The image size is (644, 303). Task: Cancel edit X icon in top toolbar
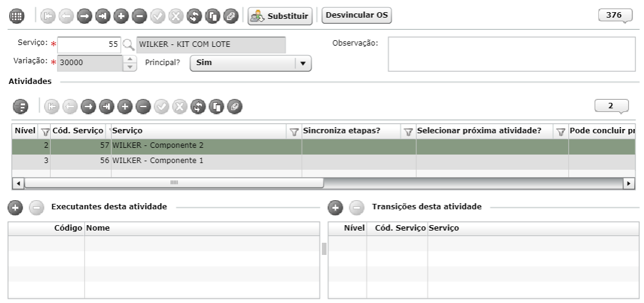(x=176, y=16)
